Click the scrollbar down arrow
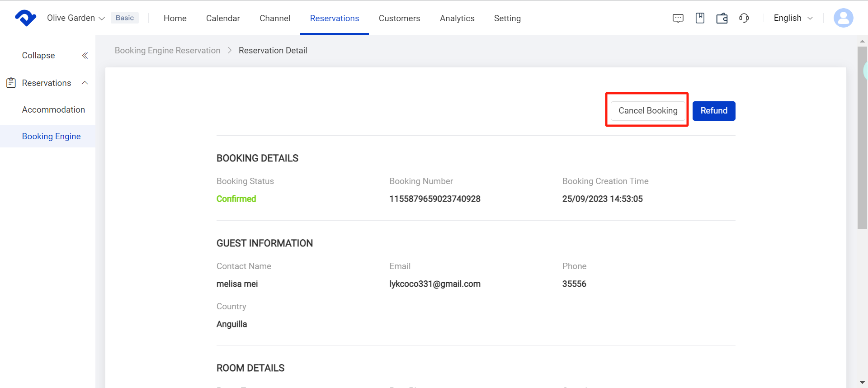This screenshot has width=868, height=388. coord(862,383)
